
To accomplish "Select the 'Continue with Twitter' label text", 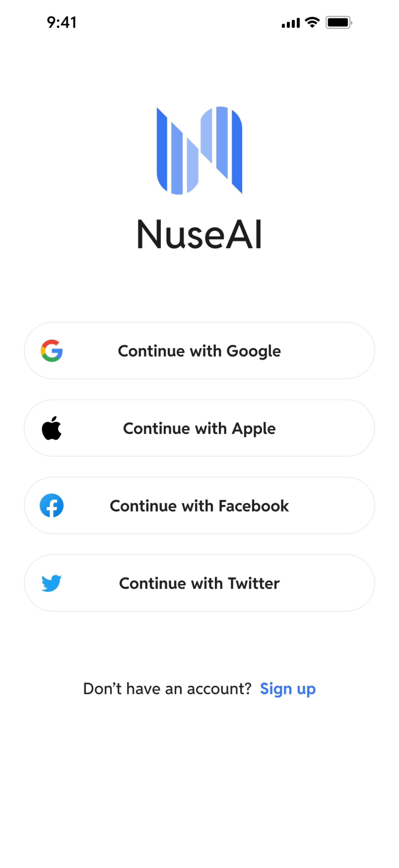I will click(199, 583).
